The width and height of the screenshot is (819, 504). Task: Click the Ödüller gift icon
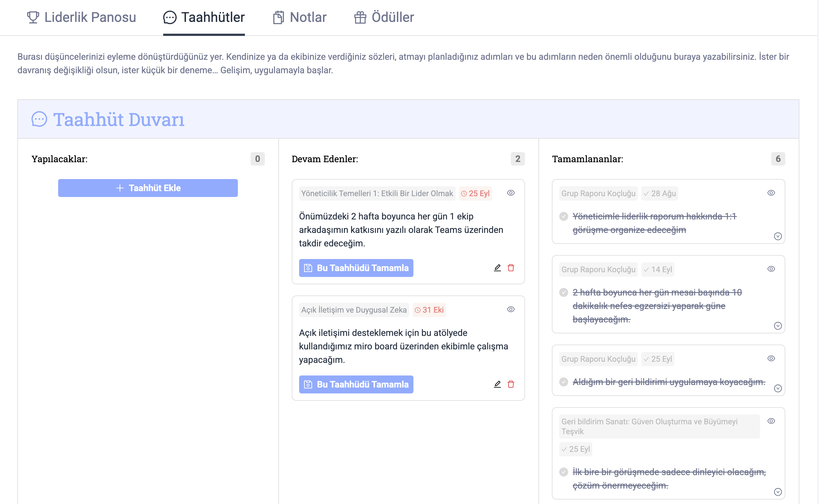pos(360,17)
